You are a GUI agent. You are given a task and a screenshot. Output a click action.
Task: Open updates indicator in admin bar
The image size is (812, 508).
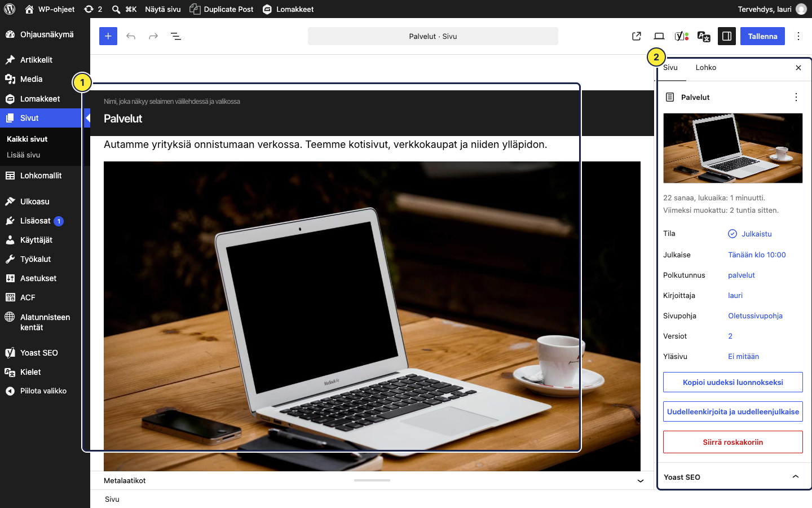[x=93, y=9]
